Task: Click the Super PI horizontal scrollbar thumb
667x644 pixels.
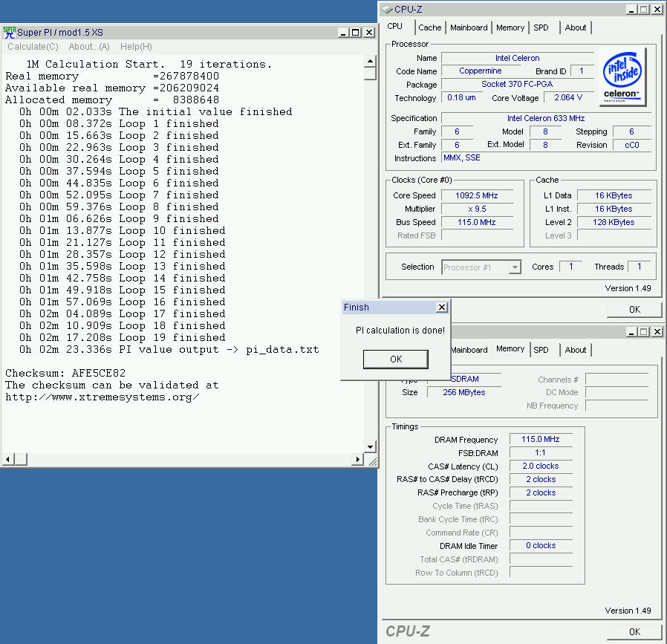Action: [x=20, y=459]
